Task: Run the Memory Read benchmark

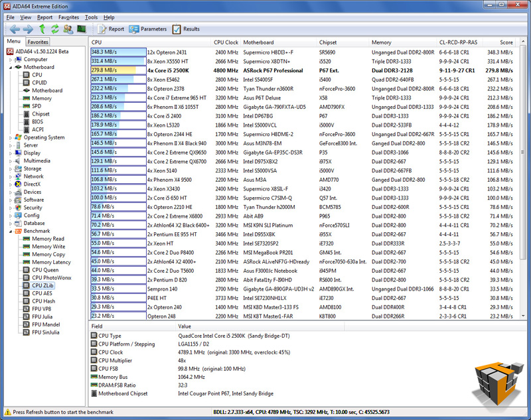Action: (x=48, y=239)
